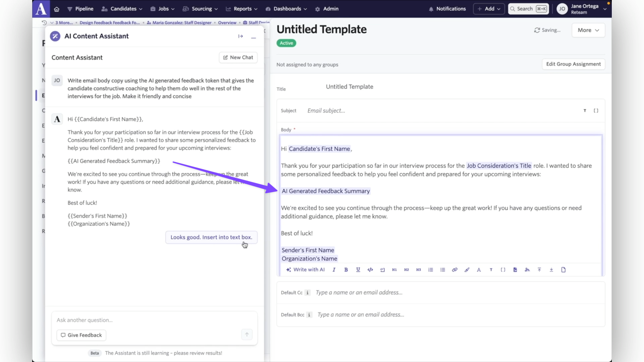Click the send arrow in chat box

click(247, 335)
